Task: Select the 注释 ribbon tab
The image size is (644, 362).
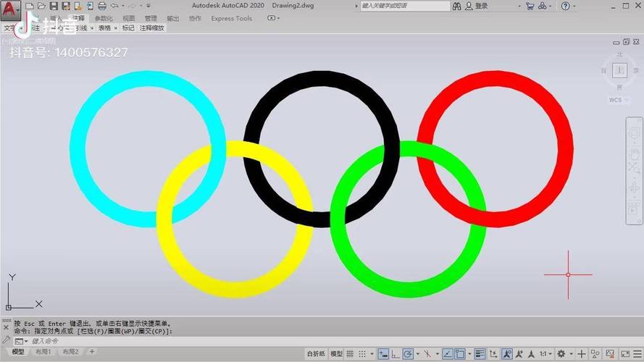Action: click(78, 19)
